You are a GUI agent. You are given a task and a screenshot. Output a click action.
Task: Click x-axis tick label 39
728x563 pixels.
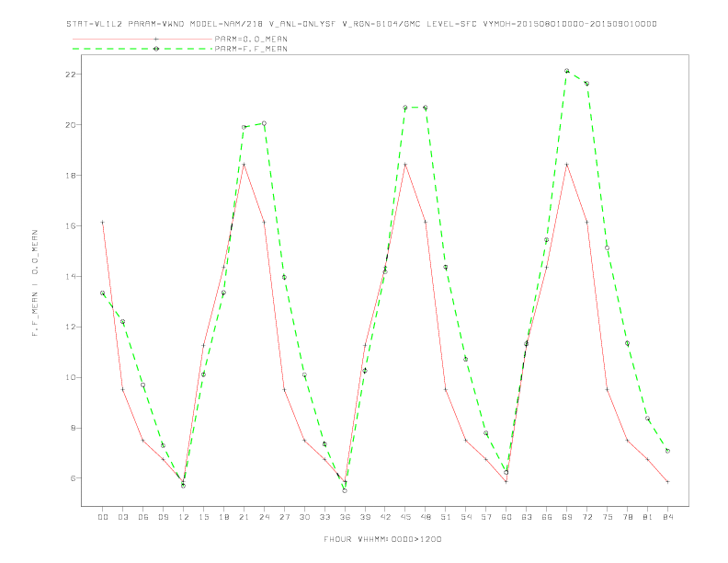click(x=365, y=517)
